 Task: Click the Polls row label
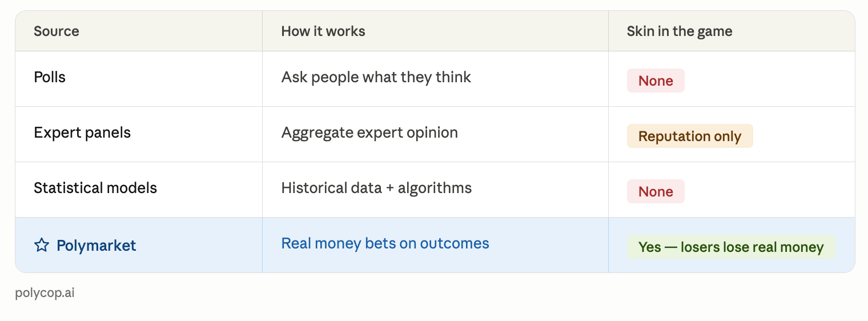tap(50, 77)
